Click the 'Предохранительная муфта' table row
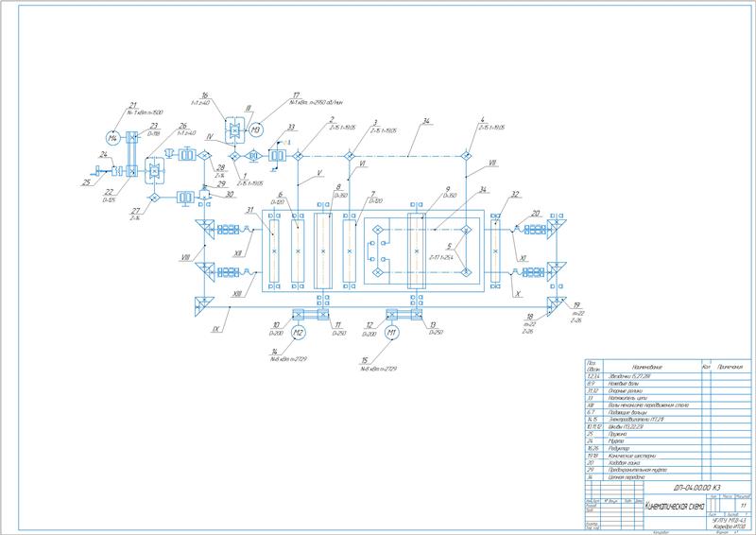 (x=668, y=470)
